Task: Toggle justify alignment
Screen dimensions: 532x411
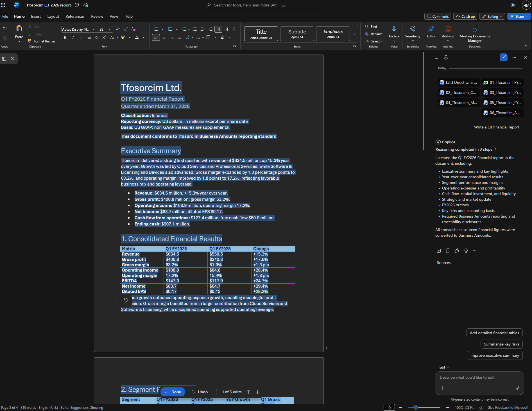Action: 180,37
